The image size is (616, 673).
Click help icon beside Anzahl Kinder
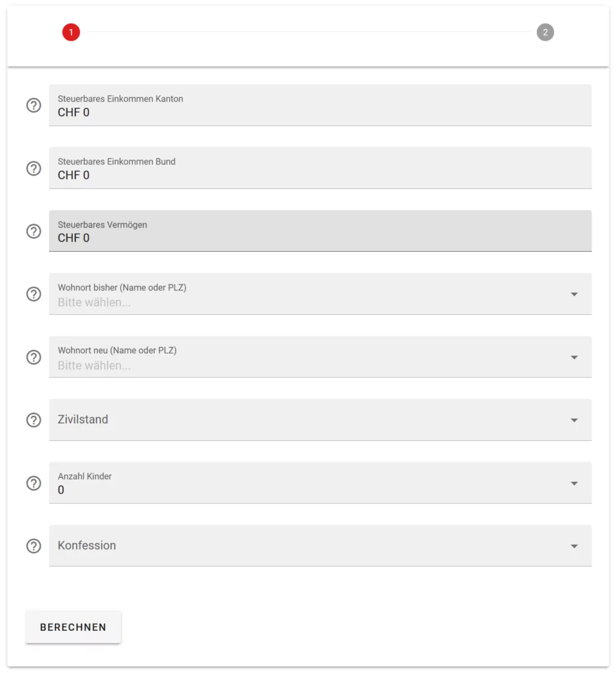coord(33,483)
